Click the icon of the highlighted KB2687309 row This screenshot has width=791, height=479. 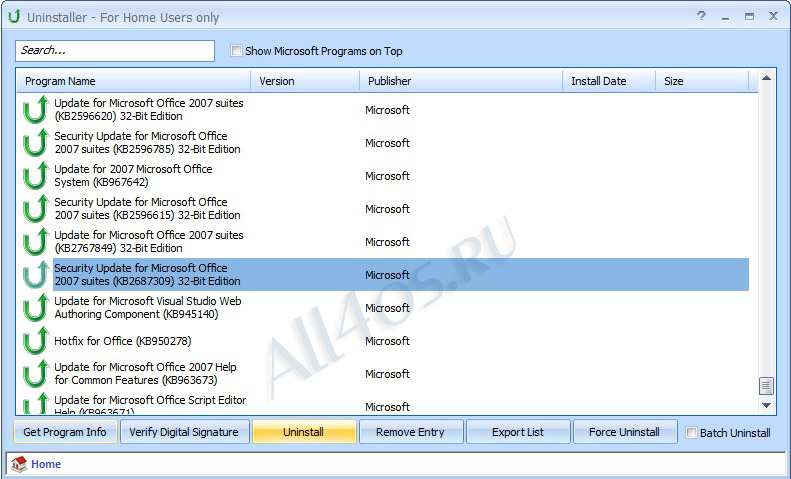tap(36, 275)
